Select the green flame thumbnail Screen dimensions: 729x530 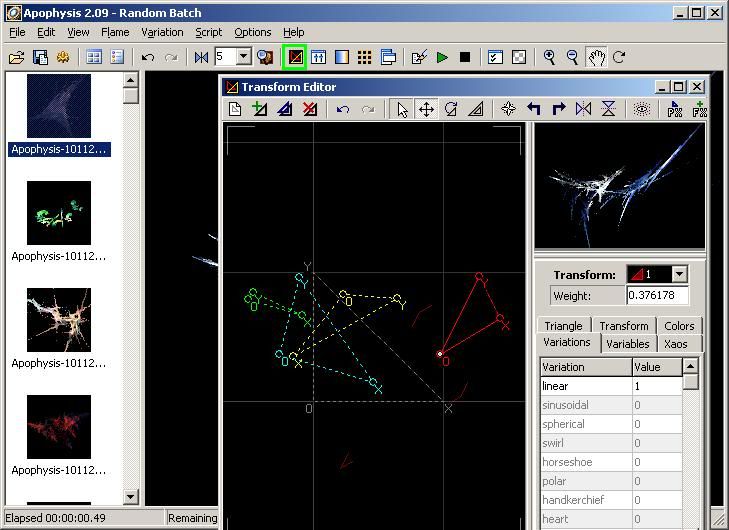(x=59, y=213)
